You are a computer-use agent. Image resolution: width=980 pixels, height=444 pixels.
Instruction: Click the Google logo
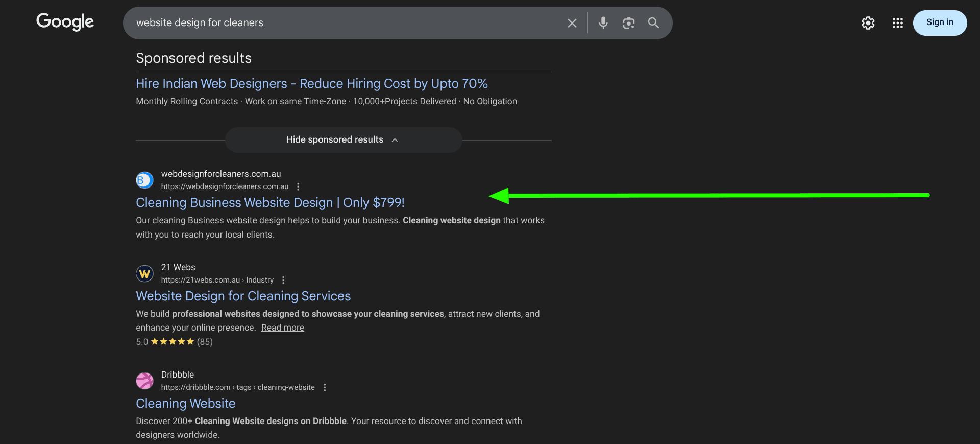(65, 22)
